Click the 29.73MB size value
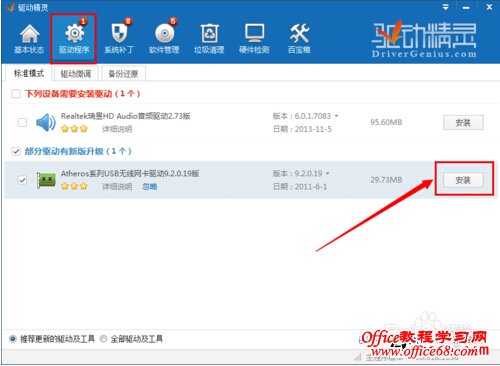The height and width of the screenshot is (366, 500). tap(386, 180)
